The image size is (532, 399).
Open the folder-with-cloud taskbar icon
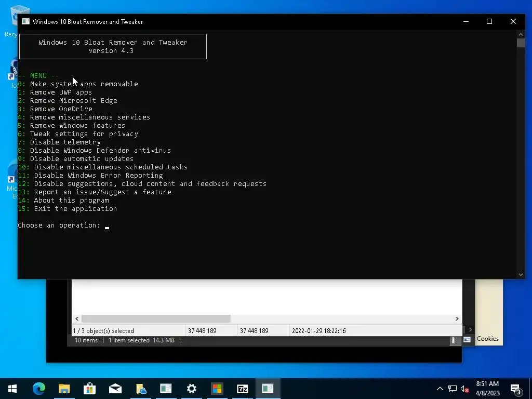pos(141,389)
